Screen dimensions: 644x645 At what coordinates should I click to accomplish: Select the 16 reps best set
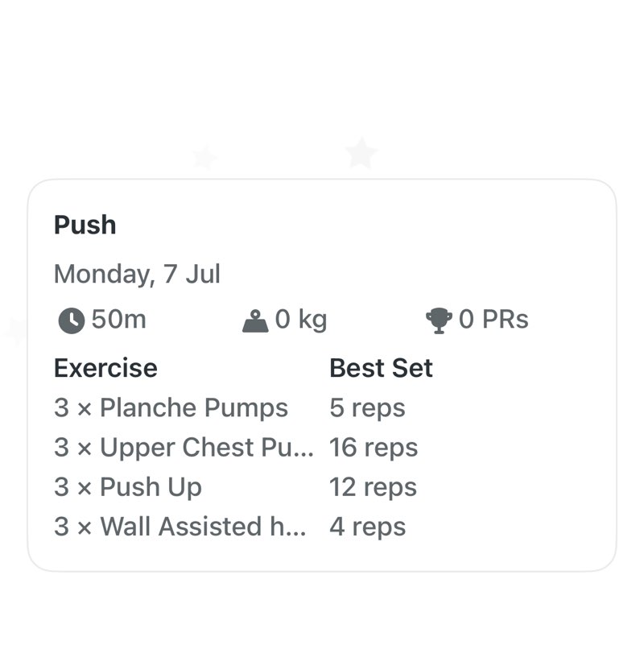374,448
